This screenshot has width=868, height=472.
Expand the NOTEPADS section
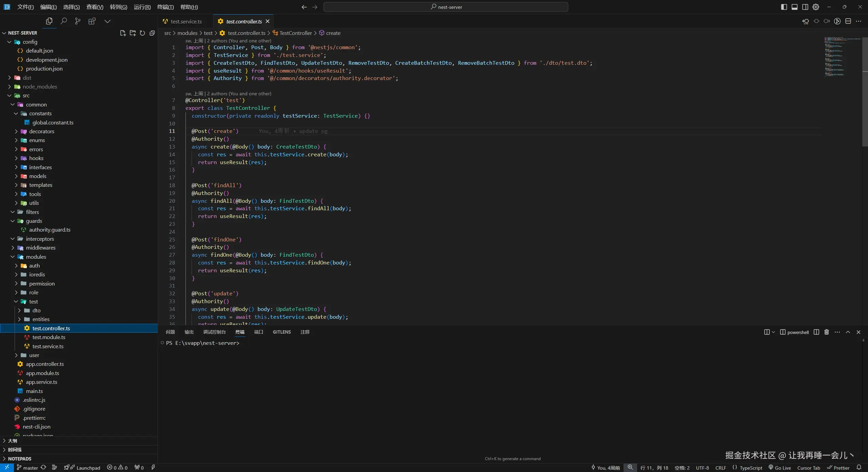click(19, 458)
